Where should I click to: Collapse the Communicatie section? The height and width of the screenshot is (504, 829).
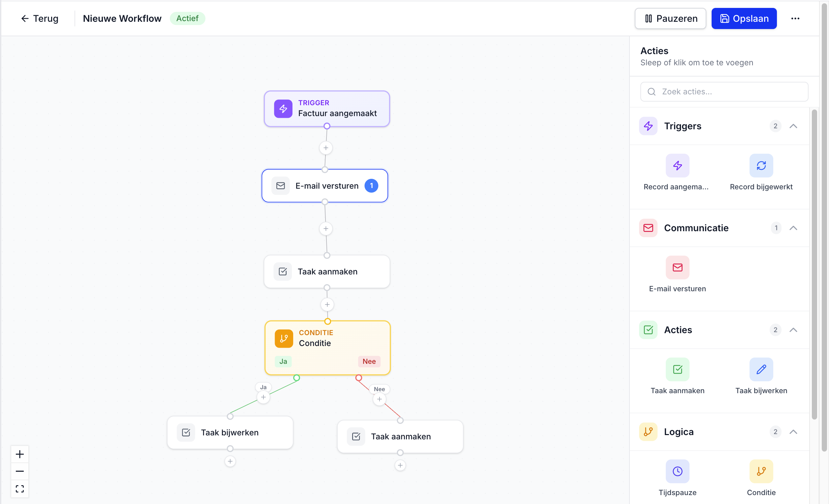pos(793,228)
